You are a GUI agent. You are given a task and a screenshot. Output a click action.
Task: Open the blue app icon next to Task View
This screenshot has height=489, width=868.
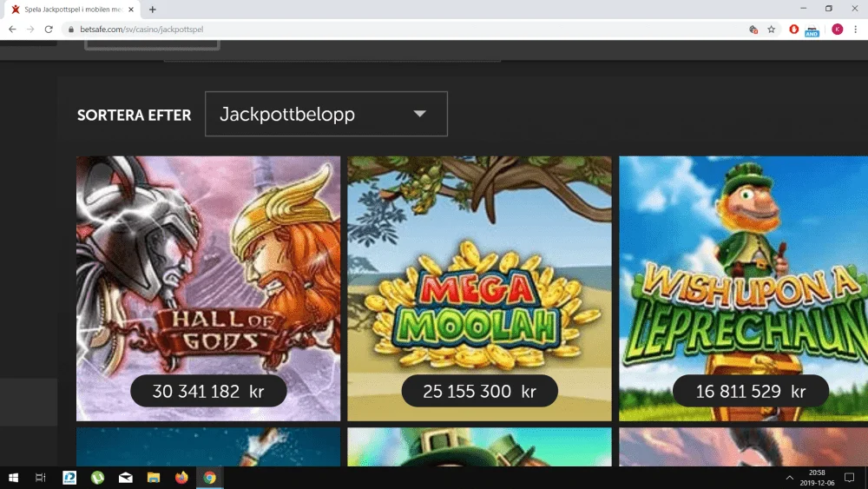69,478
